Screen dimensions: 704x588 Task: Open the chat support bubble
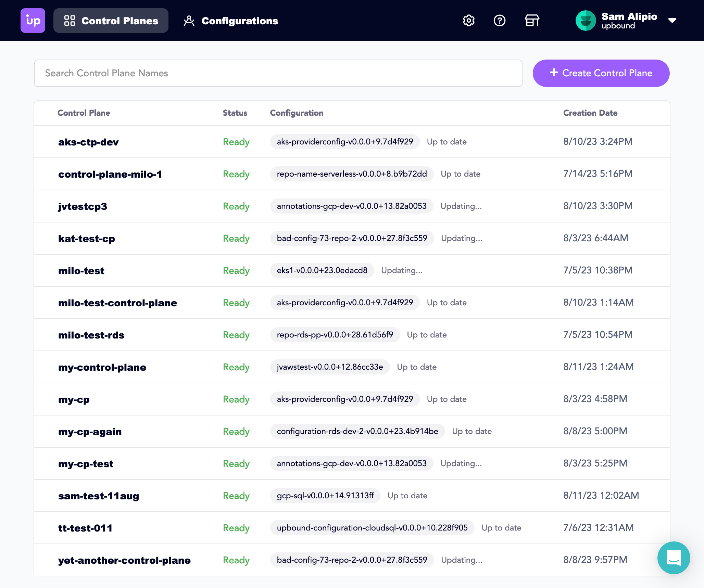(673, 558)
